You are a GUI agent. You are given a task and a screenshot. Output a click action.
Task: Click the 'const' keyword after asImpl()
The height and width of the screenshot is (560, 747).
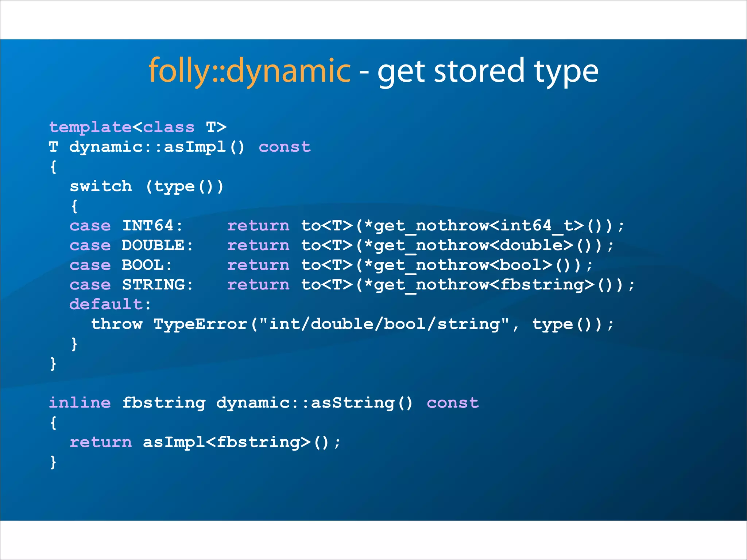(285, 147)
